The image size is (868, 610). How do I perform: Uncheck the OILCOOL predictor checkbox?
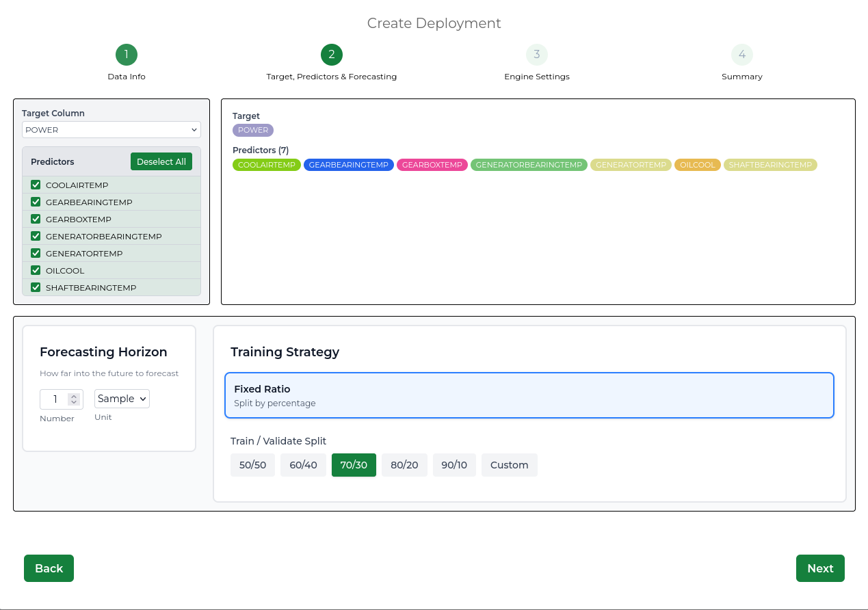point(36,270)
